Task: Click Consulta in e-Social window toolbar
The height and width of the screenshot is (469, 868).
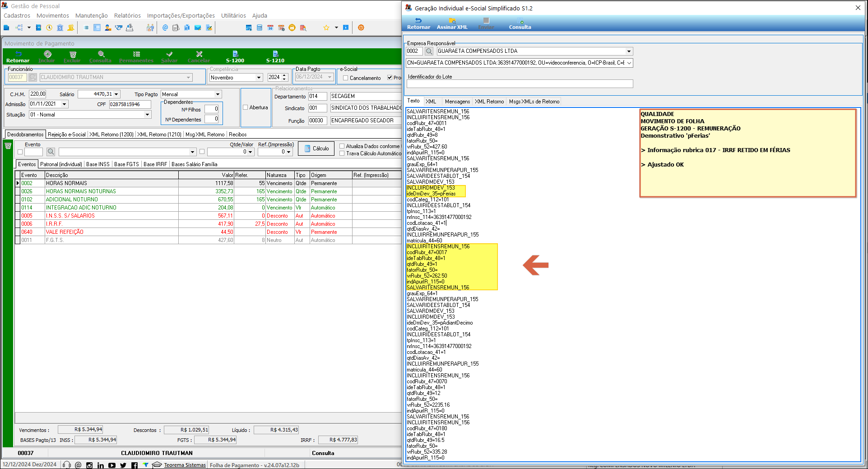Action: coord(520,23)
